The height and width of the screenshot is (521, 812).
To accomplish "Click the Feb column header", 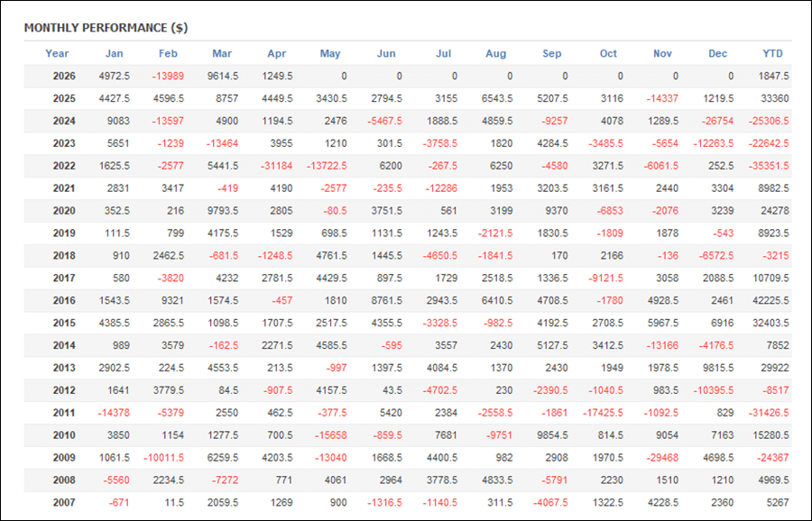I will [x=168, y=53].
